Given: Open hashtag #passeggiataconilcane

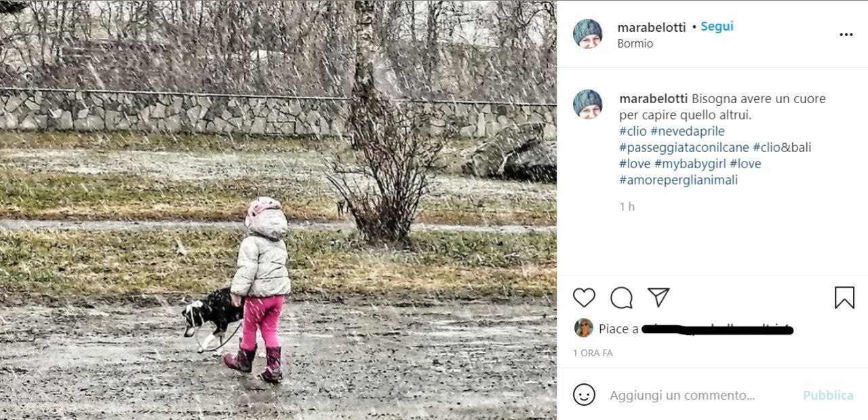Looking at the screenshot, I should pyautogui.click(x=684, y=147).
